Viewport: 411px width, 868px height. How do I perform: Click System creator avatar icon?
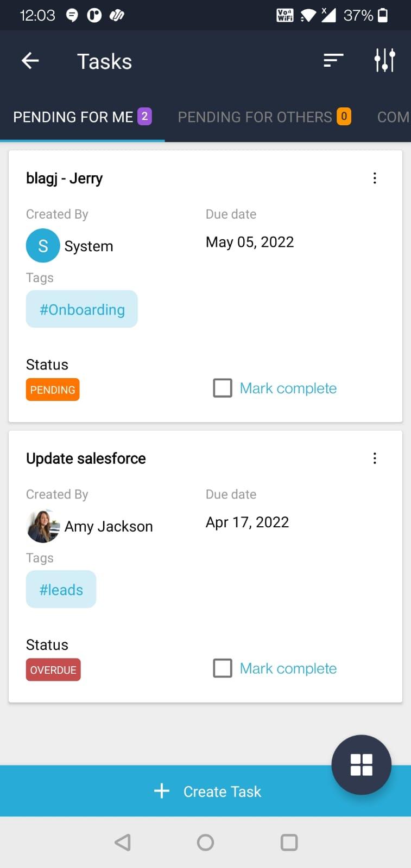point(43,246)
